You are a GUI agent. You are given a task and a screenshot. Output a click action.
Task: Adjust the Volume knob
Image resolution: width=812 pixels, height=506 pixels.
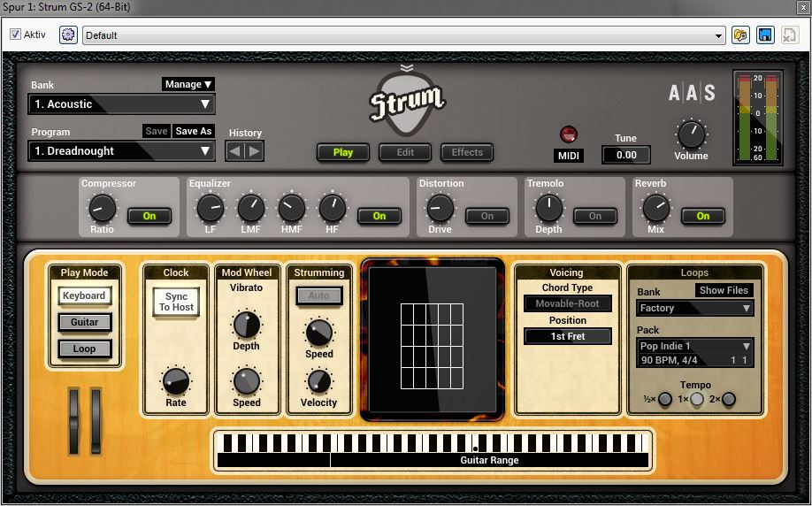click(x=692, y=134)
